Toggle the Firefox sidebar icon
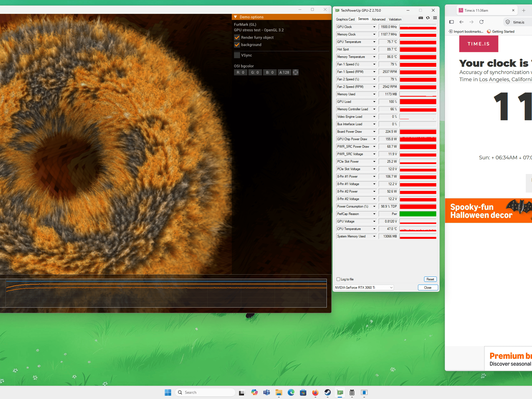532x399 pixels. [x=451, y=22]
